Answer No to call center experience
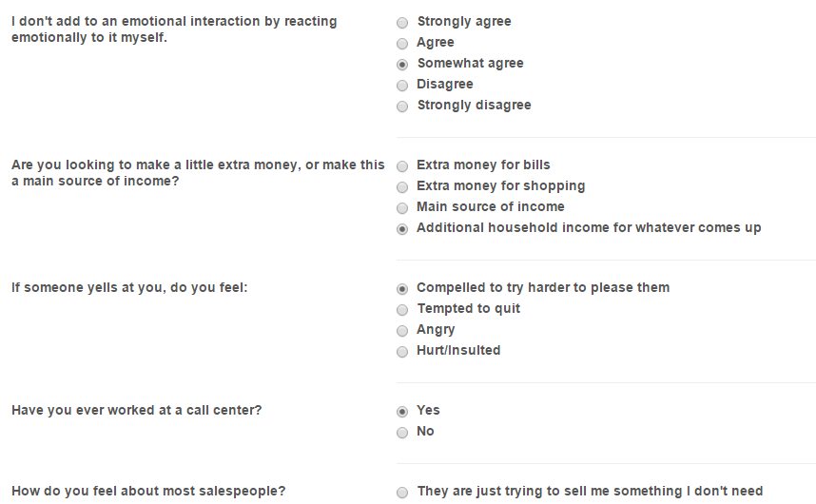 (402, 433)
